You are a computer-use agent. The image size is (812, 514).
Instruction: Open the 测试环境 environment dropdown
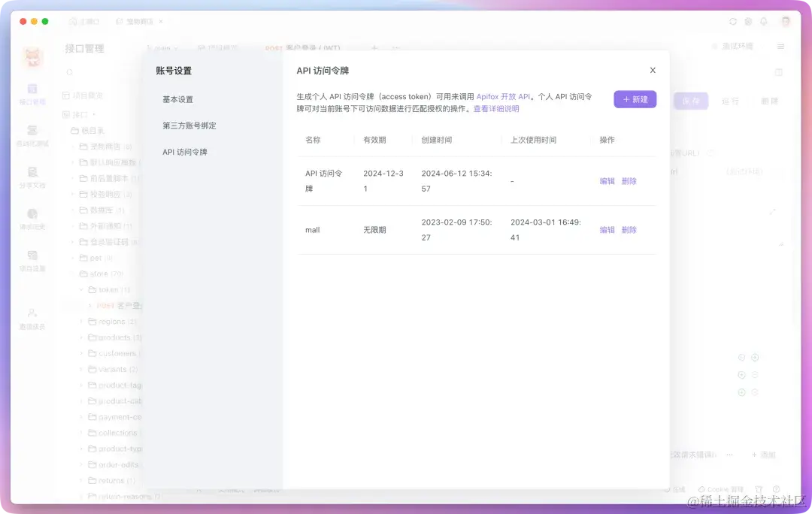[x=738, y=46]
